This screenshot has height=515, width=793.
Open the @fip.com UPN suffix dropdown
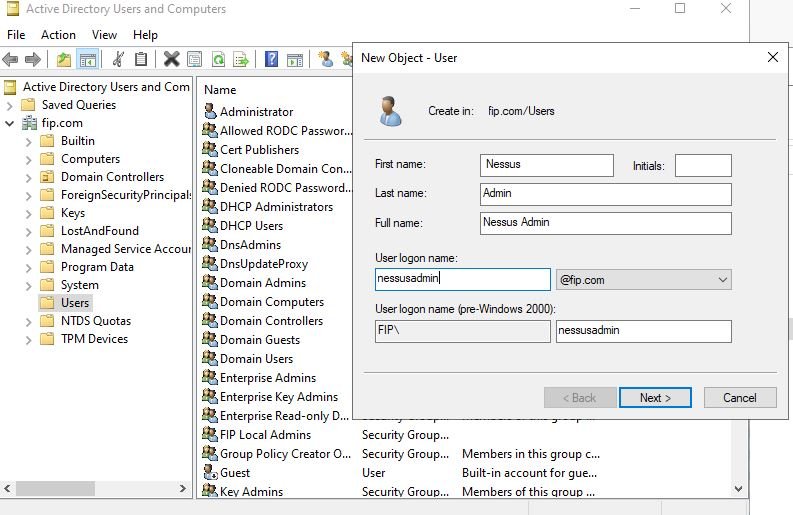643,280
